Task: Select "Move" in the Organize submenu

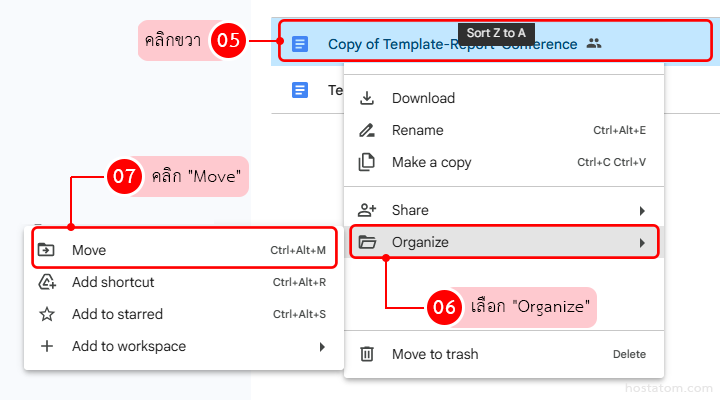Action: 89,250
